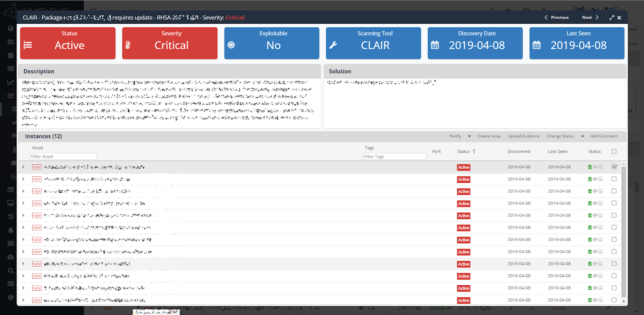Screen dimensions: 644x315
Task: Sort by Status using the up arrow icon
Action: [x=474, y=151]
